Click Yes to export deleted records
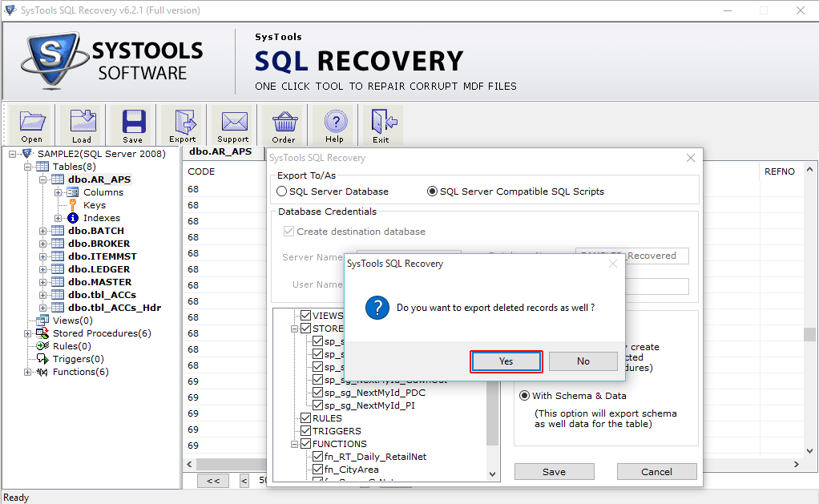 point(506,361)
